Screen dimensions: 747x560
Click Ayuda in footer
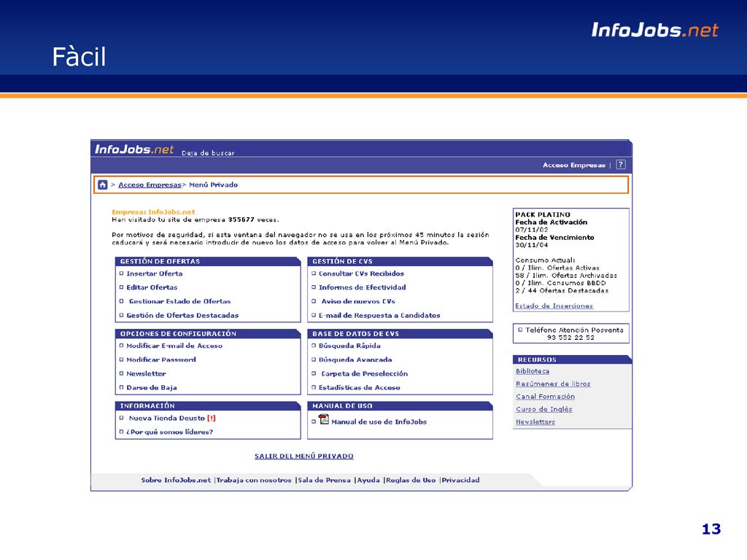(368, 480)
